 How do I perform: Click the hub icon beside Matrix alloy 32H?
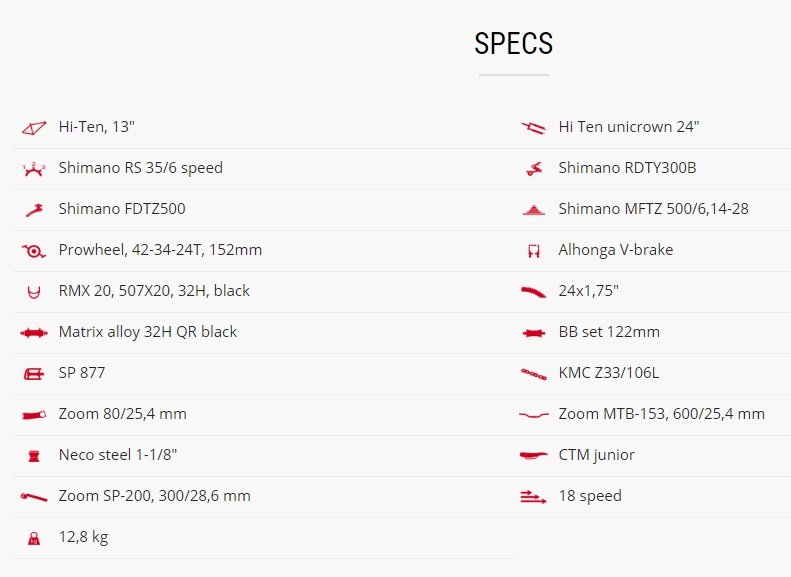pos(34,333)
